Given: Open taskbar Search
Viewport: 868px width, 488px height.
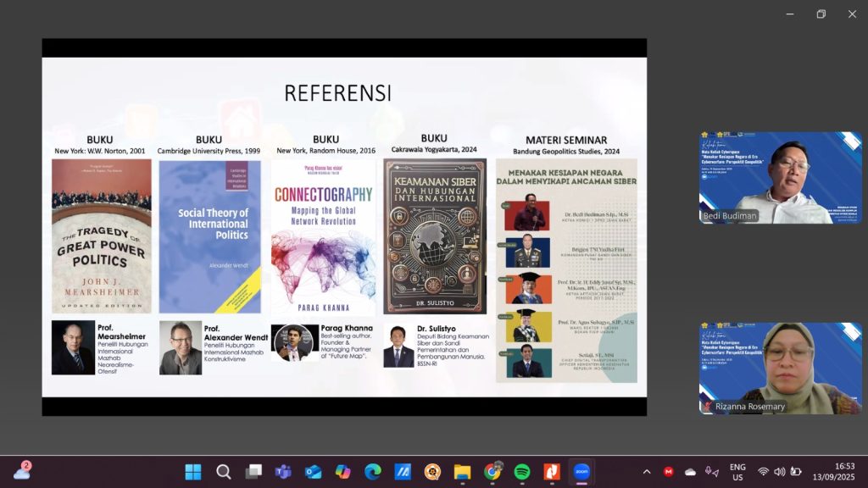Looking at the screenshot, I should (224, 472).
